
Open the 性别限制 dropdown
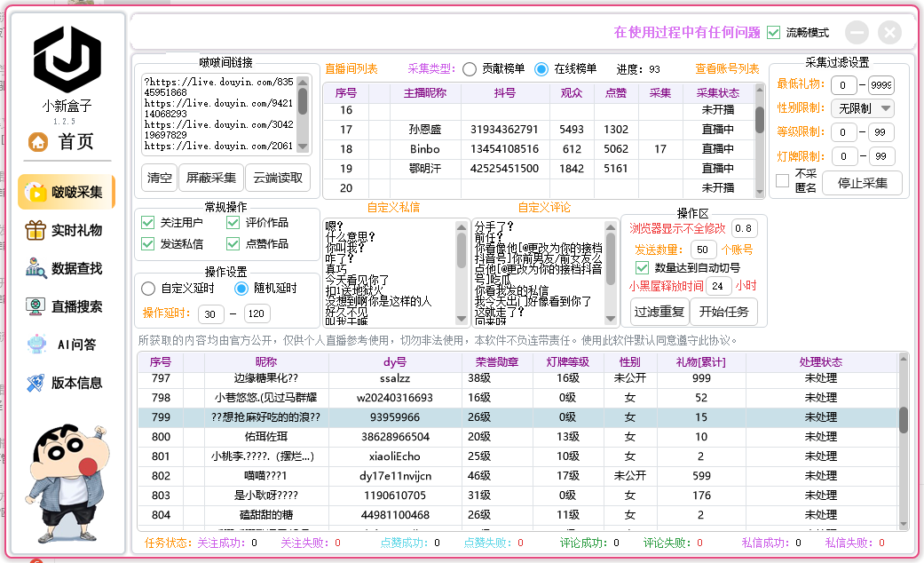[863, 108]
